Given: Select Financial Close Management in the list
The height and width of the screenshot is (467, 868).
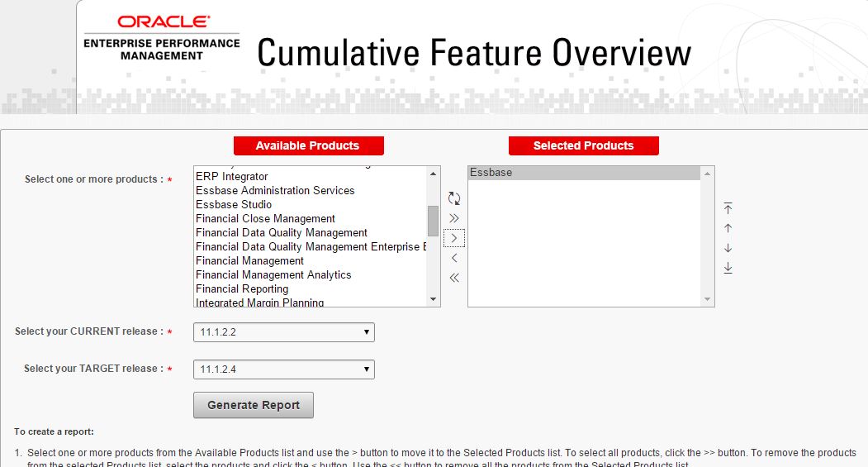Looking at the screenshot, I should coord(265,218).
